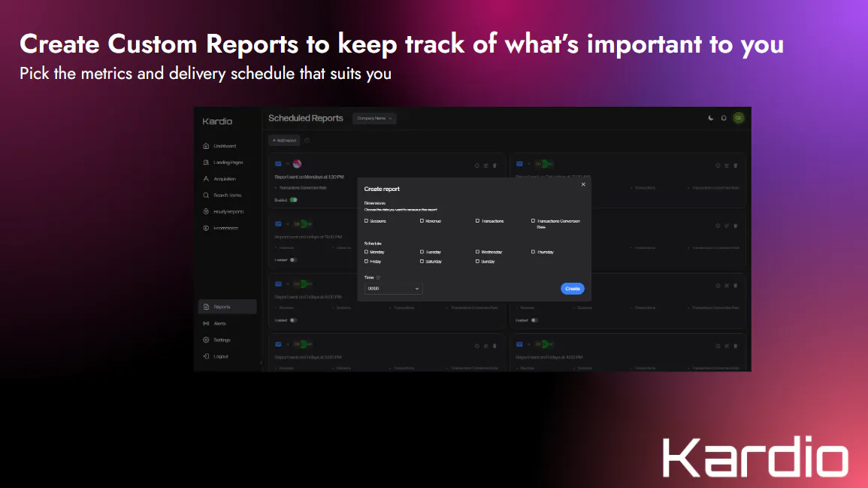This screenshot has width=868, height=488.
Task: Enable the Fridays 11:00 PM report toggle
Action: pos(293,259)
